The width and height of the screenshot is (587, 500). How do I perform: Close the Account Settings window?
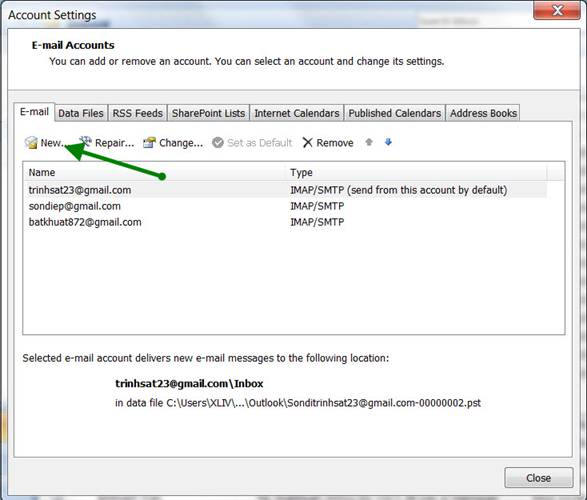click(557, 10)
